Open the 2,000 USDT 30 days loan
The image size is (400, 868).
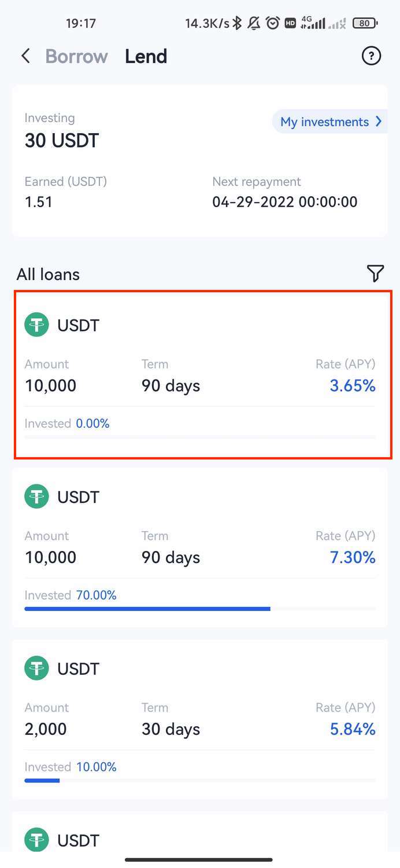click(x=200, y=719)
